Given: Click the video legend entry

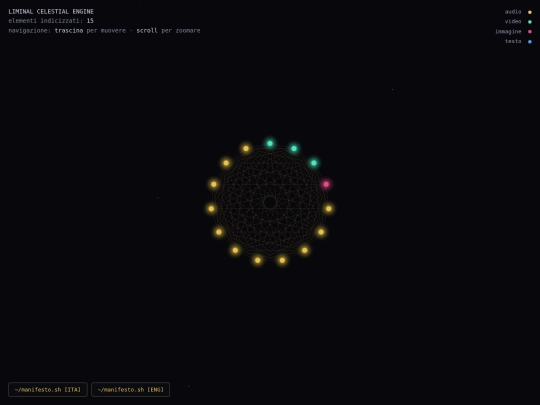Looking at the screenshot, I should pos(518,21).
